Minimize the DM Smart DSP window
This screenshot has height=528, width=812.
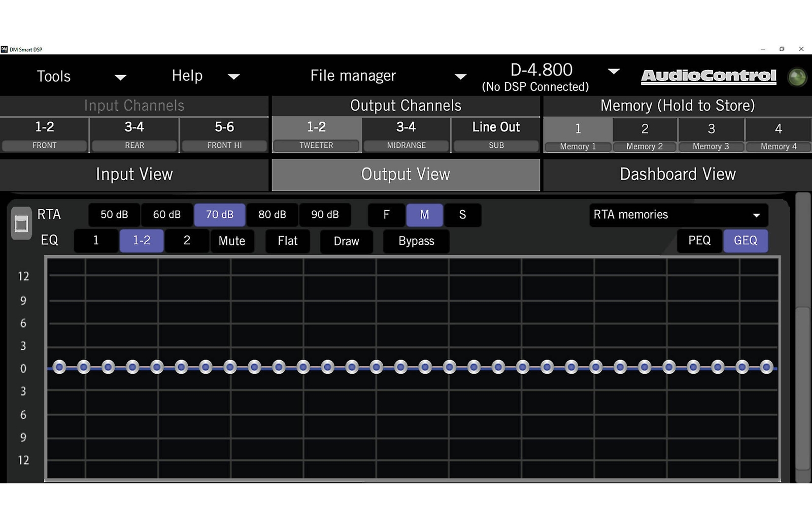point(763,49)
